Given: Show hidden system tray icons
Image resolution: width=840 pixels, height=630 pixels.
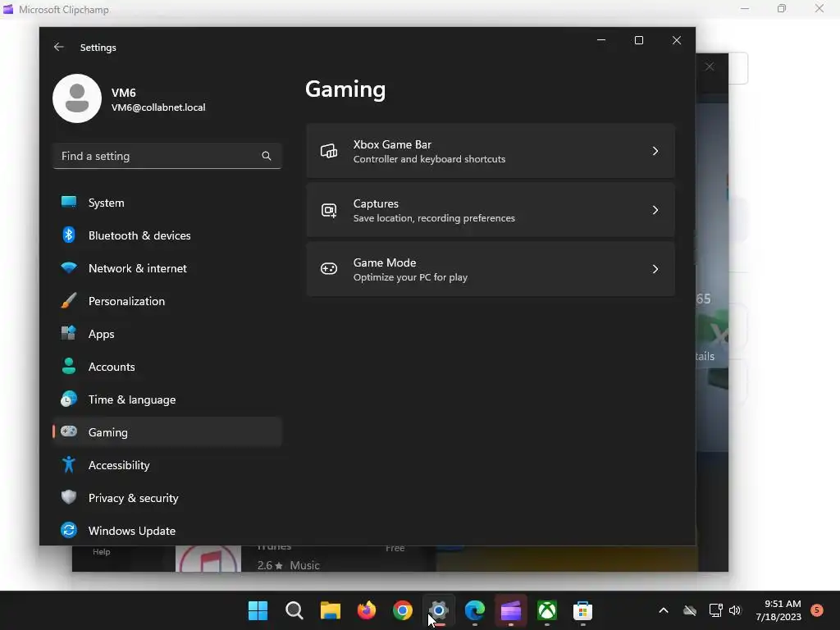Looking at the screenshot, I should tap(663, 610).
